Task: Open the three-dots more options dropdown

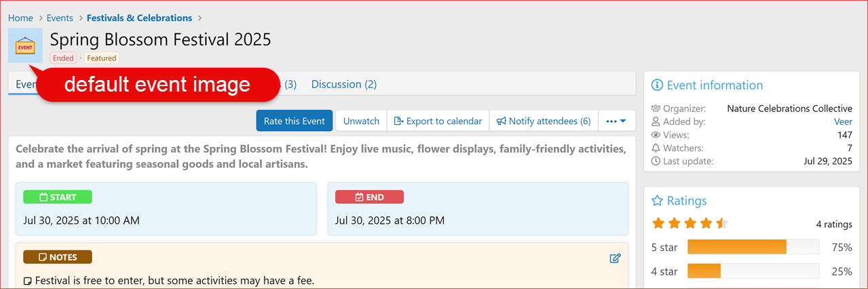Action: tap(616, 121)
